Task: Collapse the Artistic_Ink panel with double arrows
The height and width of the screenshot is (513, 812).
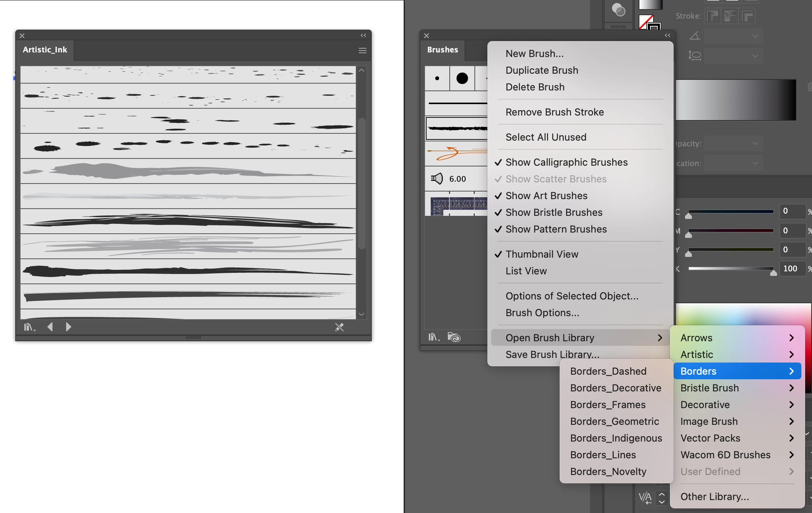Action: pyautogui.click(x=363, y=35)
